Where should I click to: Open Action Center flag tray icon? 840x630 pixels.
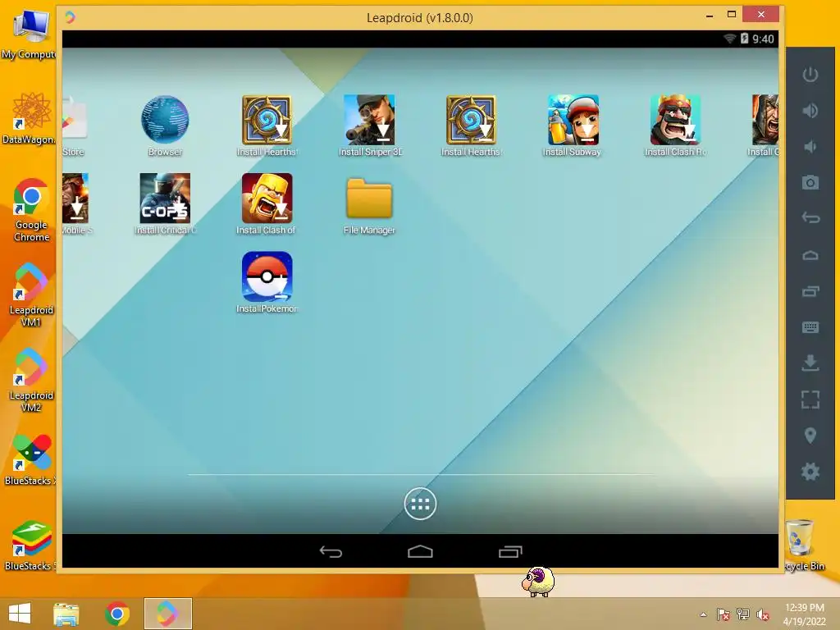724,614
